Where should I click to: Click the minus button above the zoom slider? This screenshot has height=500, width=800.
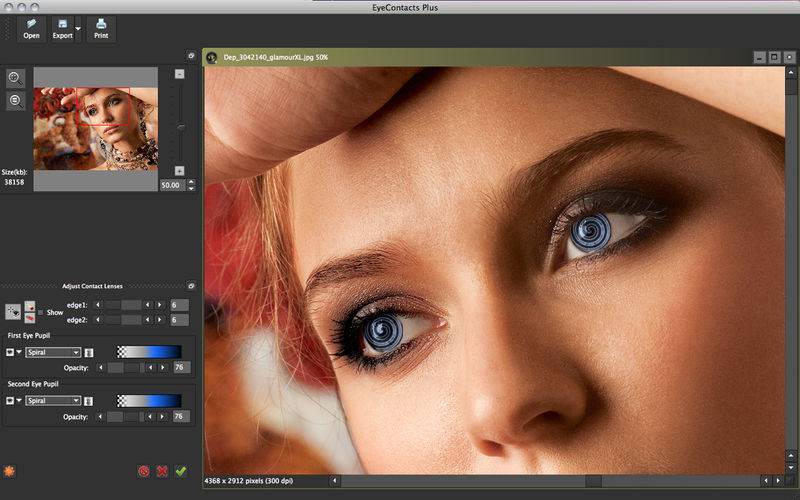pos(180,74)
